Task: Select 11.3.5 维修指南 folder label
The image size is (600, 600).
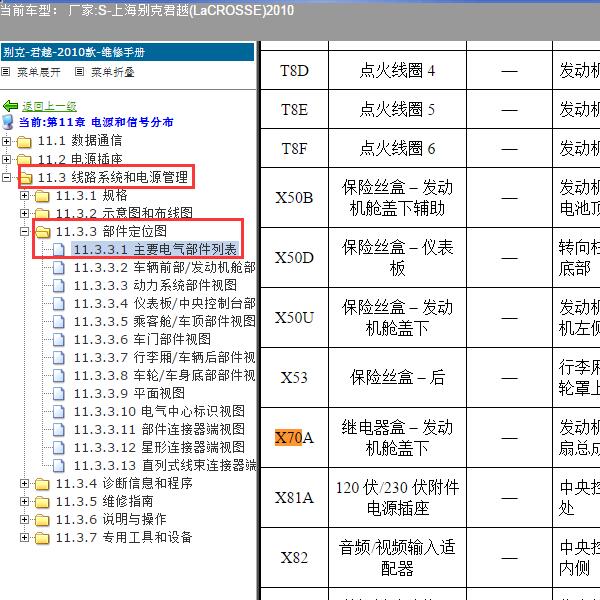Action: point(104,501)
